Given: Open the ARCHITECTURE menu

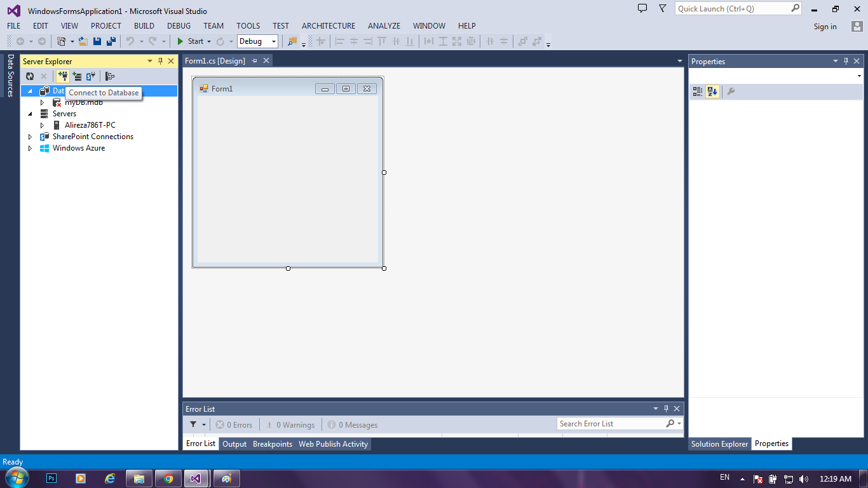Looking at the screenshot, I should pos(329,26).
